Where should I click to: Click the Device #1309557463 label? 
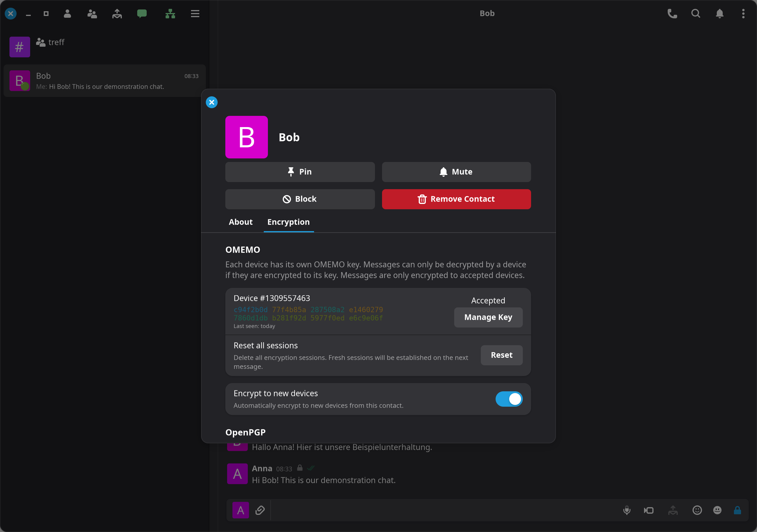pyautogui.click(x=272, y=298)
